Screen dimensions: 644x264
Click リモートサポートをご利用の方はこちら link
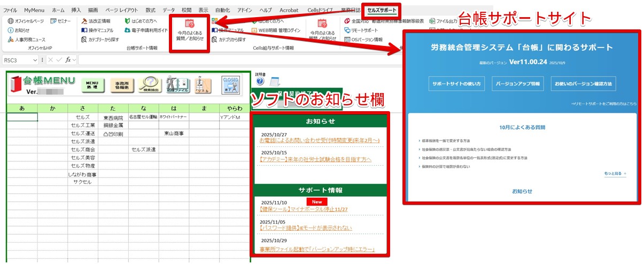click(x=603, y=104)
